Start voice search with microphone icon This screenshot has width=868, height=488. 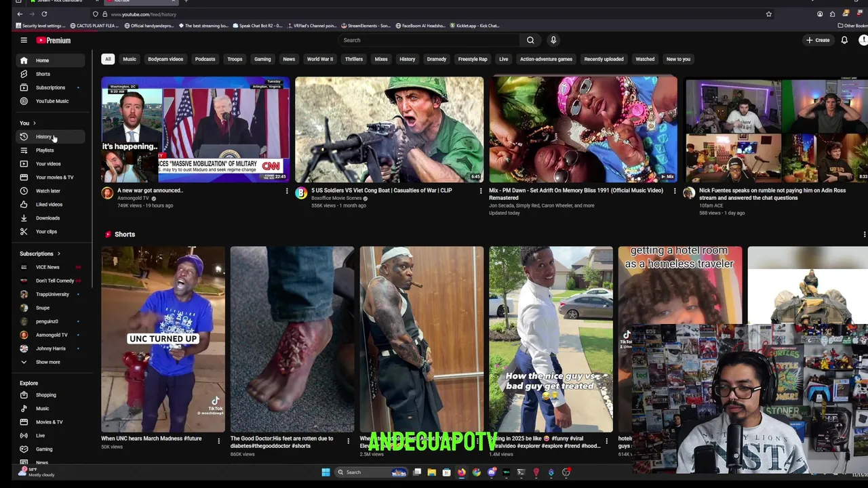[x=553, y=40]
